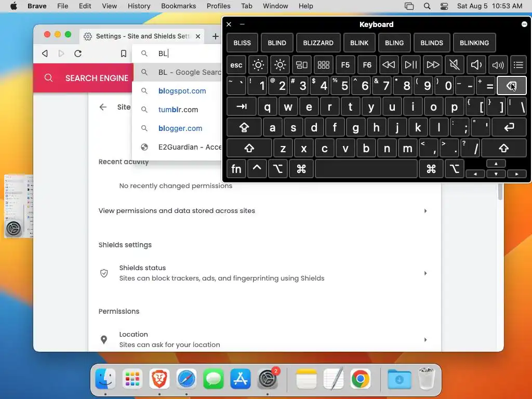Toggle the control key
The height and width of the screenshot is (399, 532).
[257, 169]
